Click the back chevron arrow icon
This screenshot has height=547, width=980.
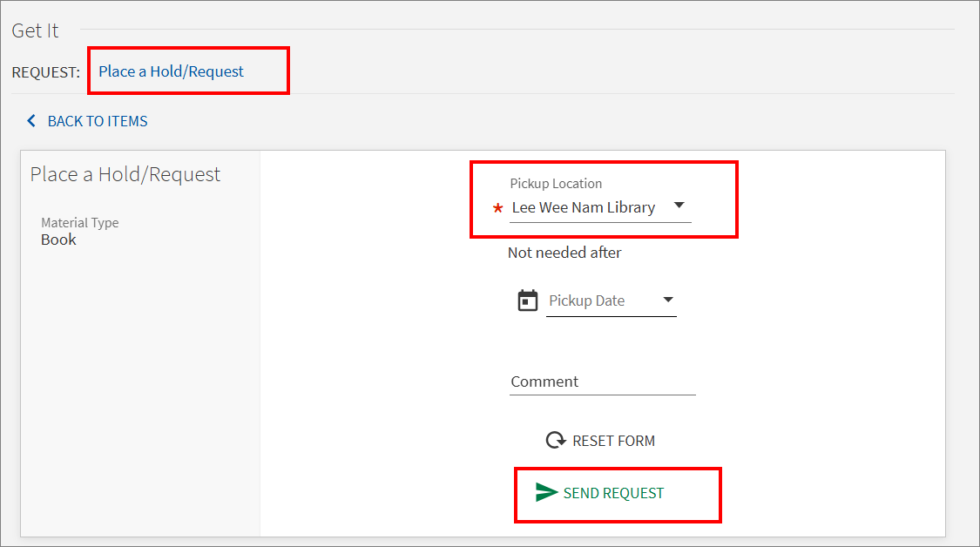coord(32,121)
